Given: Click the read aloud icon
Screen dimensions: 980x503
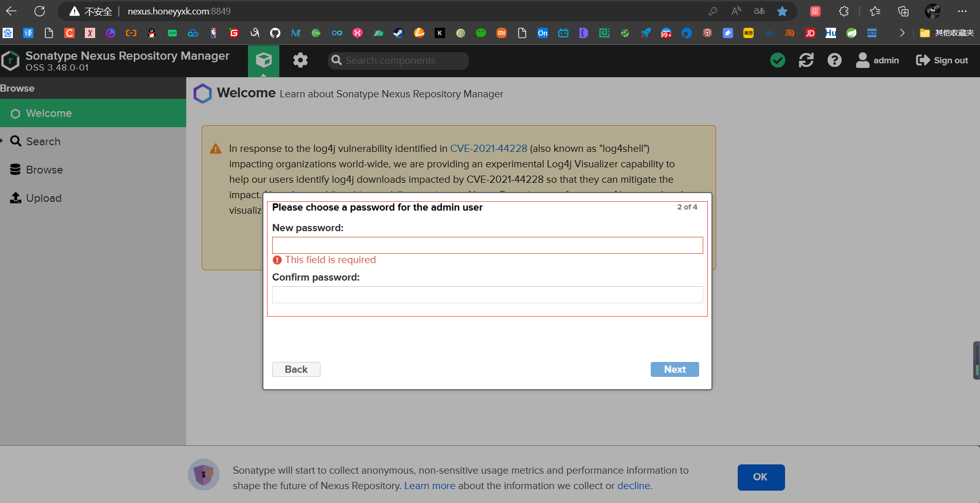Looking at the screenshot, I should [736, 11].
